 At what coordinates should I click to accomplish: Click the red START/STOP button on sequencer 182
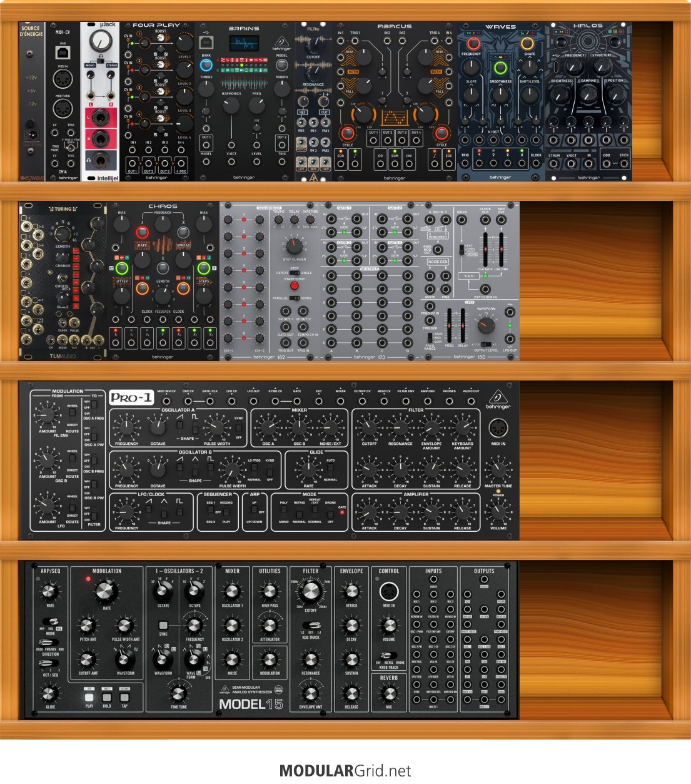294,285
